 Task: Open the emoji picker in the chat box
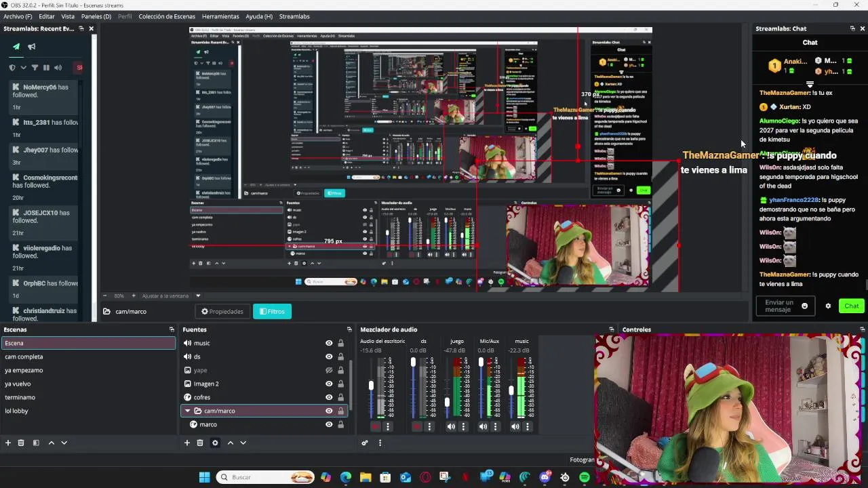805,306
